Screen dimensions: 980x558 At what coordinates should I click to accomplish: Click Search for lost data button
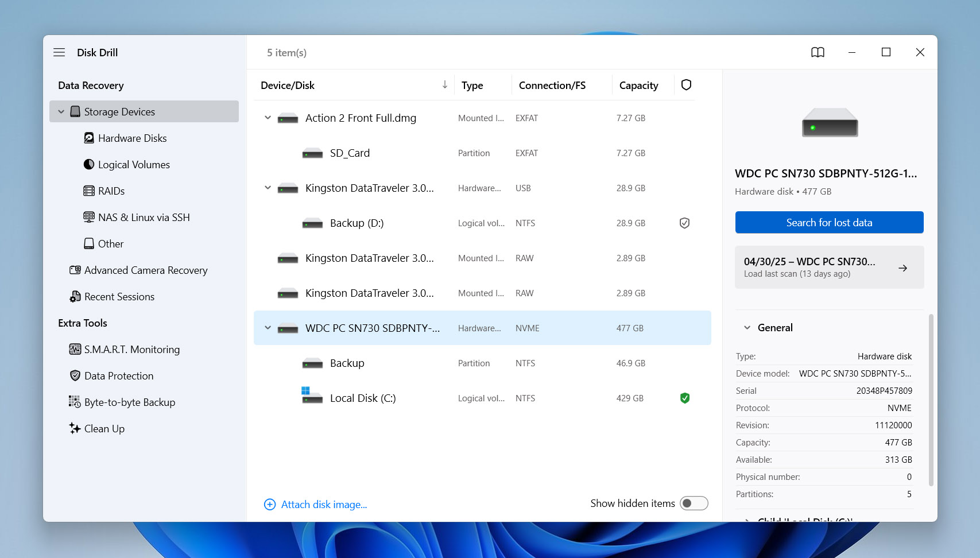click(829, 222)
